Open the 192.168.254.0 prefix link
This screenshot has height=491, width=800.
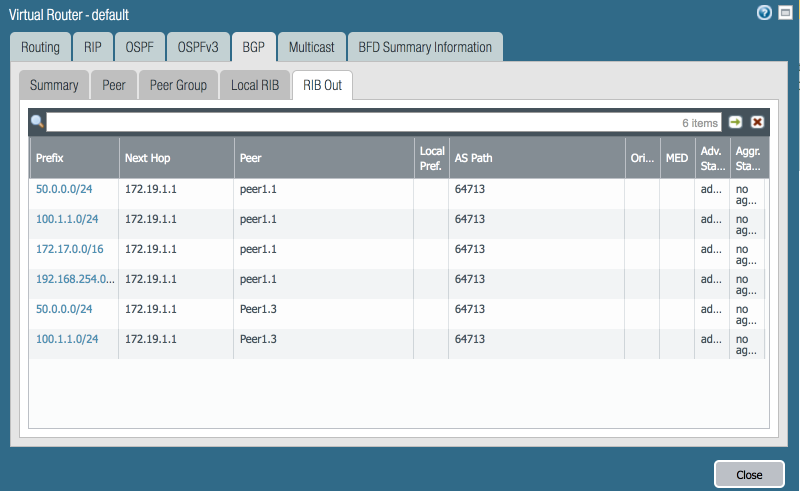(75, 279)
